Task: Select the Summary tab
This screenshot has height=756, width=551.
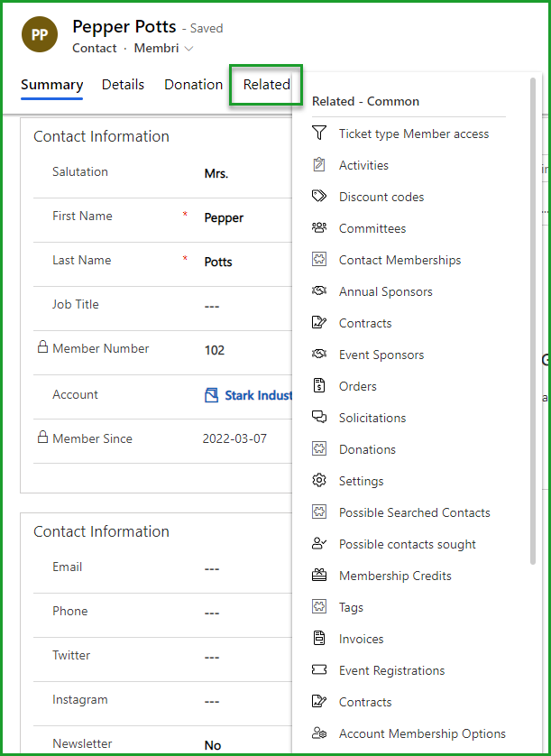Action: [51, 85]
